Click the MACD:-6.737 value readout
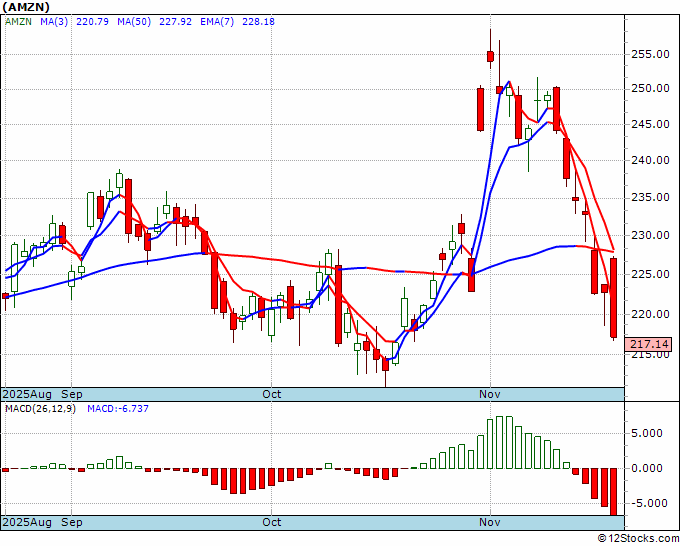The width and height of the screenshot is (680, 546). [118, 409]
